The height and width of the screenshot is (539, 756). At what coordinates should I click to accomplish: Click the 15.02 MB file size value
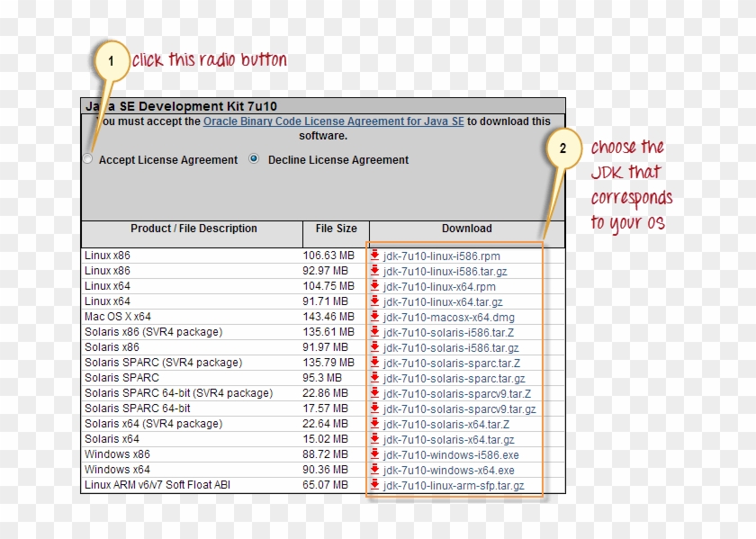(x=326, y=439)
